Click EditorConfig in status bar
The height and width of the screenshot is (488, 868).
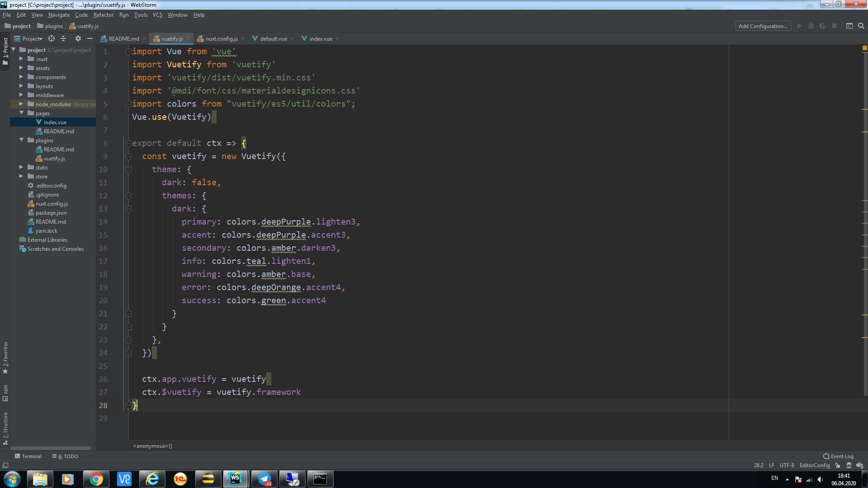[x=815, y=465]
